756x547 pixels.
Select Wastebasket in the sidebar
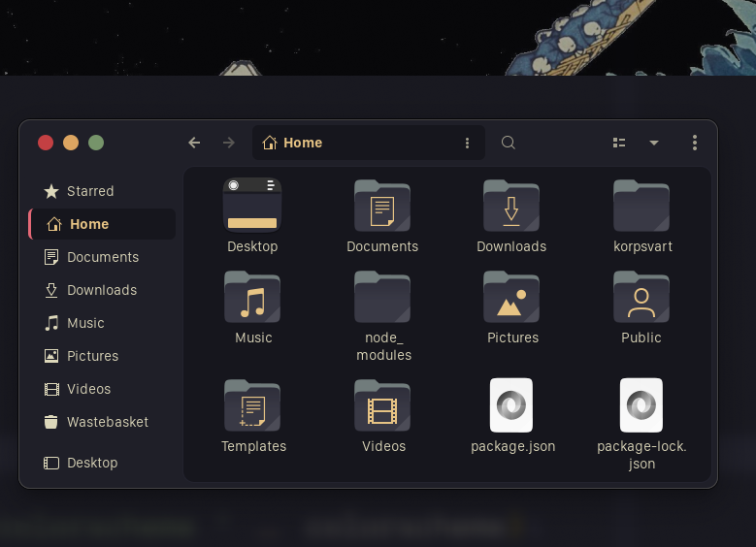pos(107,422)
